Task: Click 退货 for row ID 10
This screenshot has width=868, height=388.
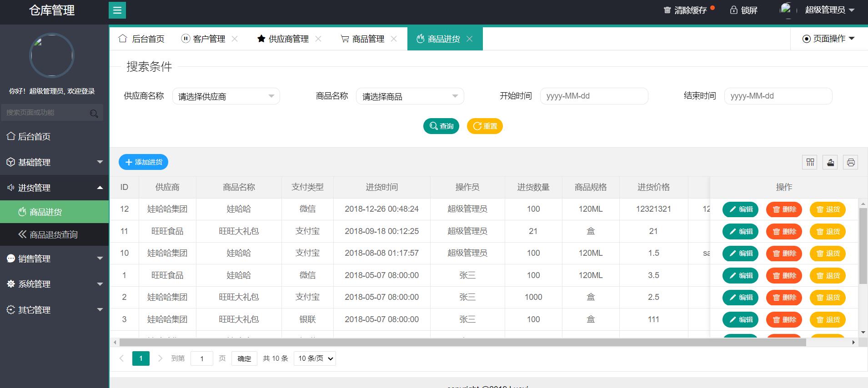Action: coord(828,254)
